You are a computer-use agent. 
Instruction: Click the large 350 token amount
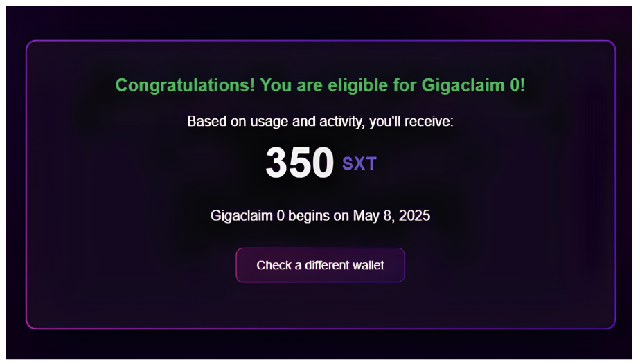click(x=299, y=163)
